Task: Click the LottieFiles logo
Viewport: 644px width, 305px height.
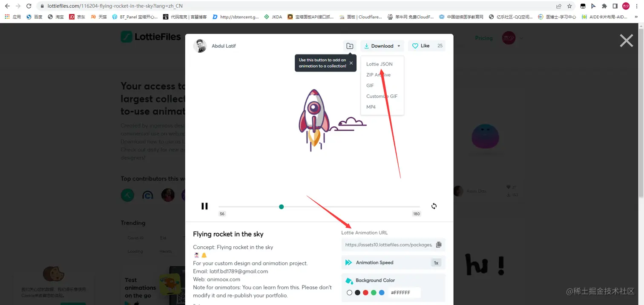Action: (151, 37)
